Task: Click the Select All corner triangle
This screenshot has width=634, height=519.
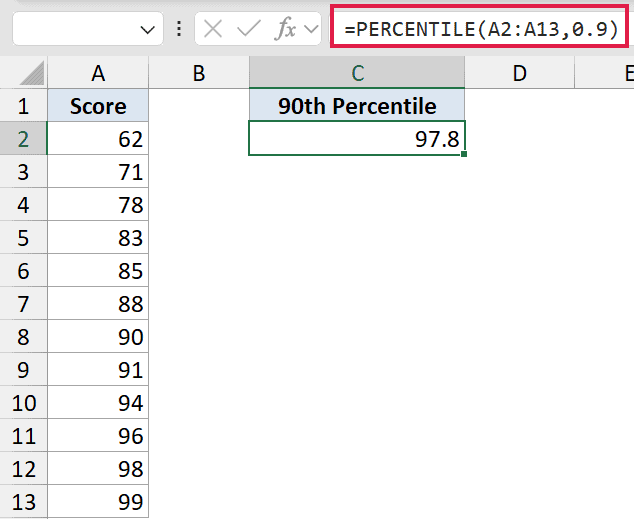Action: (32, 73)
